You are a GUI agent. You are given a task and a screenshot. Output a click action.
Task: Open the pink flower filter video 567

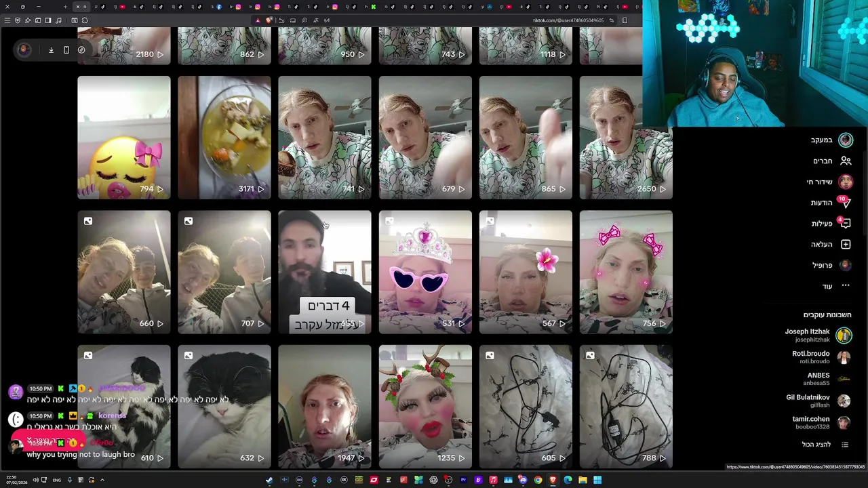526,272
